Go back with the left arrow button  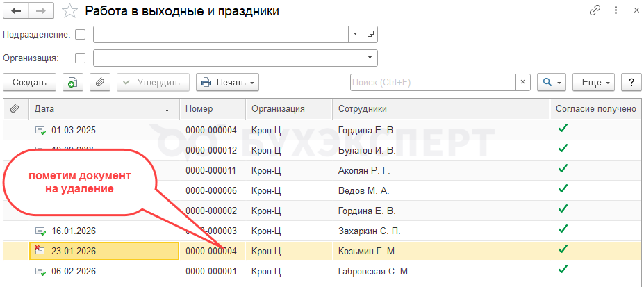pyautogui.click(x=17, y=11)
